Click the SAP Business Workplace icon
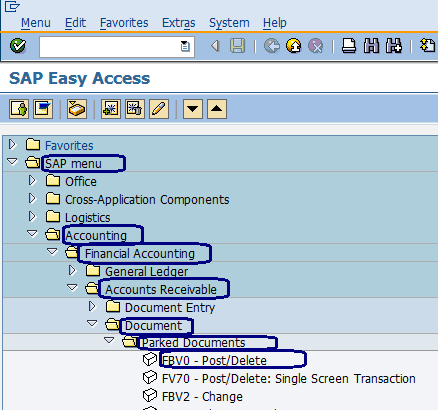 tap(77, 109)
